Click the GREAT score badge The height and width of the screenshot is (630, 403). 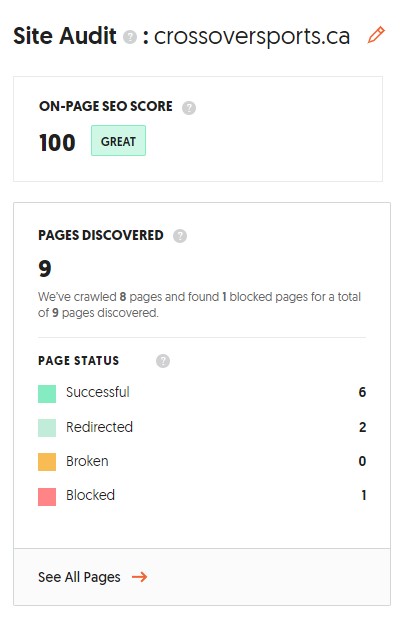pos(118,141)
